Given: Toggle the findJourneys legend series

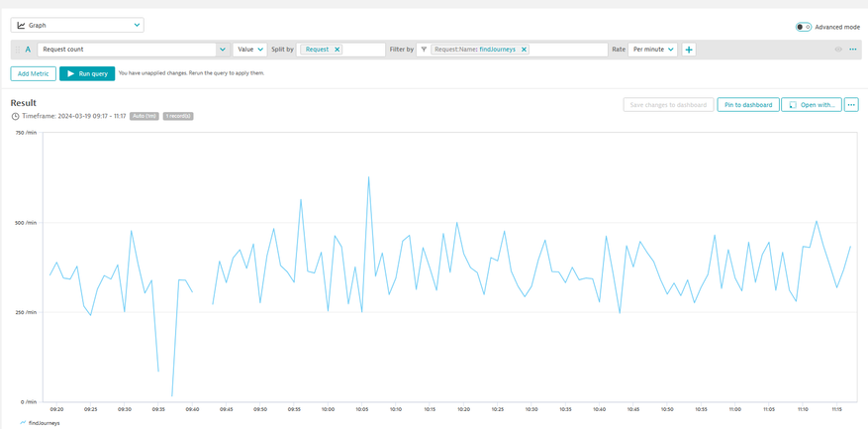Looking at the screenshot, I should pos(40,422).
